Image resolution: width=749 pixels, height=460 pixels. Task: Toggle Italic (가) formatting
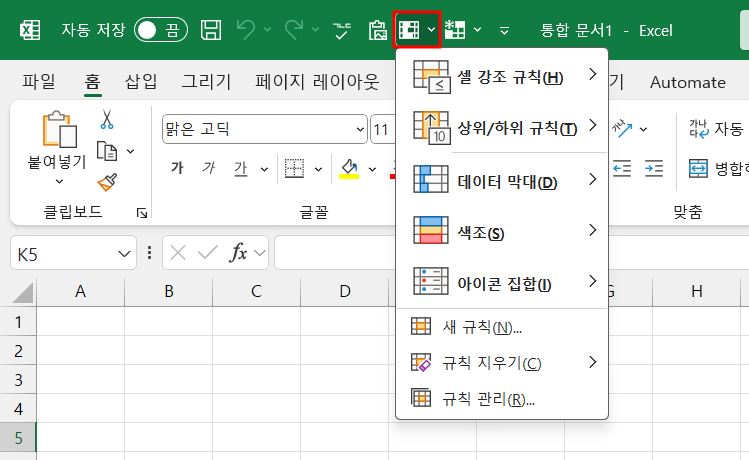209,168
